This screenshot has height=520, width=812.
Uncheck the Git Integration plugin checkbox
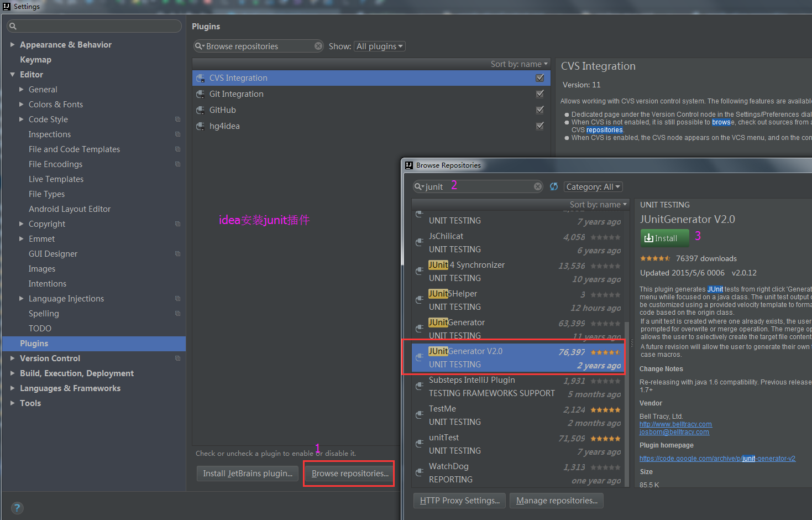(540, 94)
